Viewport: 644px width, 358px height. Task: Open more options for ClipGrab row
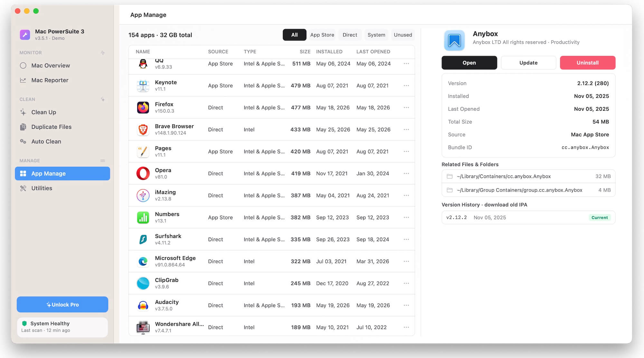(406, 283)
